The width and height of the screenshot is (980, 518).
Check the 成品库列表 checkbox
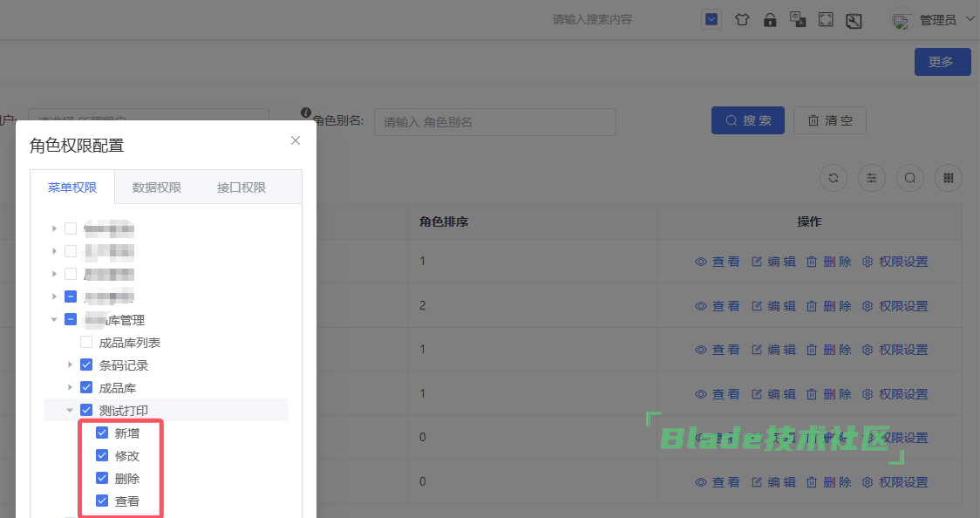tap(86, 343)
